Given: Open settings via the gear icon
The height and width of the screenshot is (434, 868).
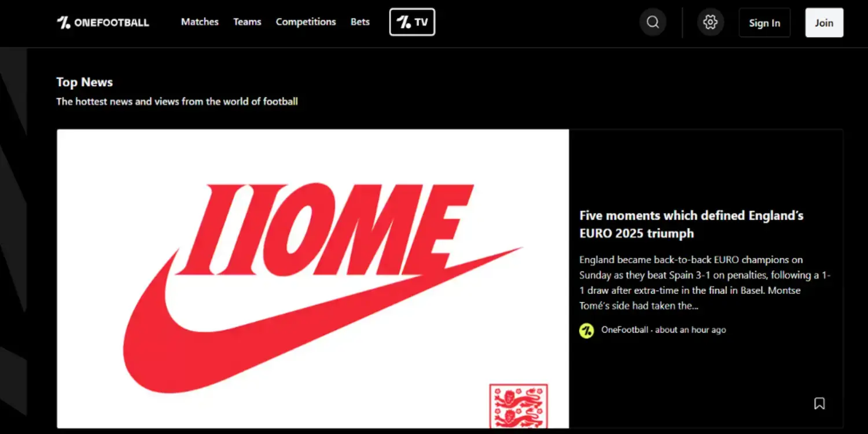Looking at the screenshot, I should click(x=710, y=23).
